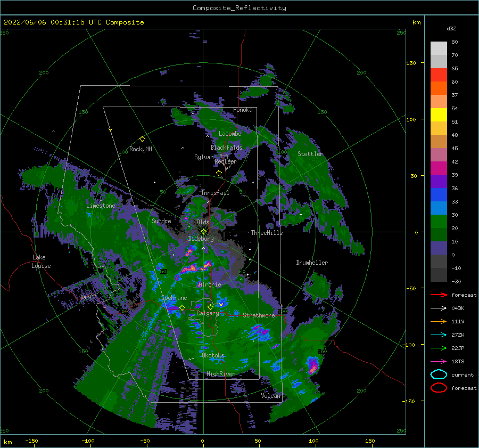479x448 pixels.
Task: Click yellow diamond marker beside RockyMH
Action: (142, 139)
